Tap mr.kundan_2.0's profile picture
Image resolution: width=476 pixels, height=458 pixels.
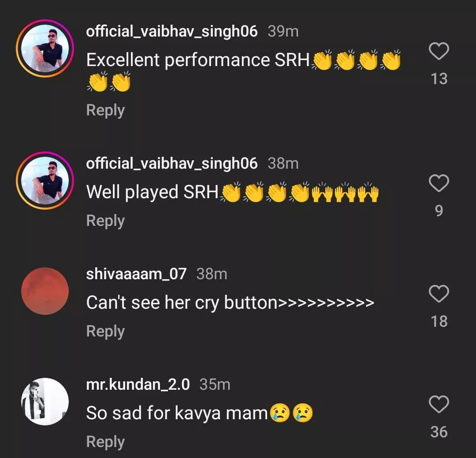coord(45,402)
